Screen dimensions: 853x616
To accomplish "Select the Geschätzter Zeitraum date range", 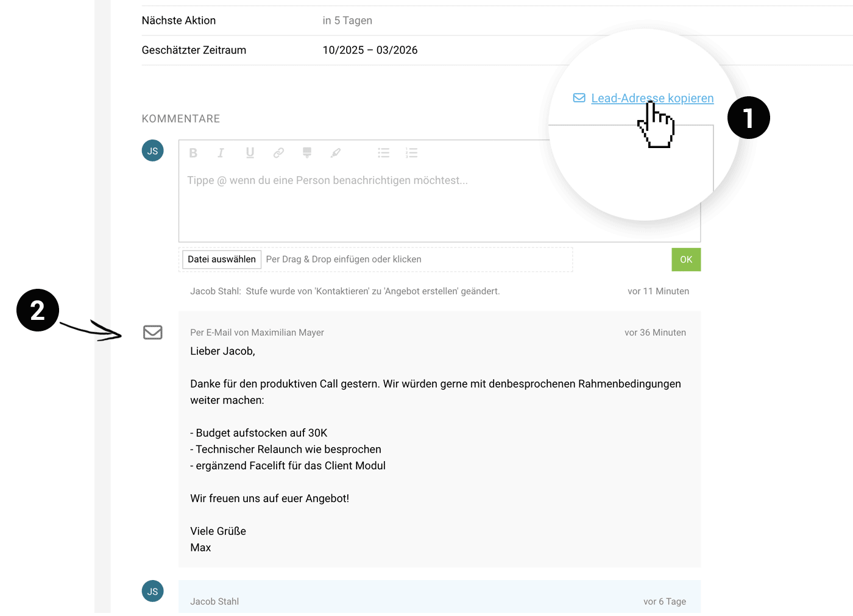I will (x=370, y=50).
